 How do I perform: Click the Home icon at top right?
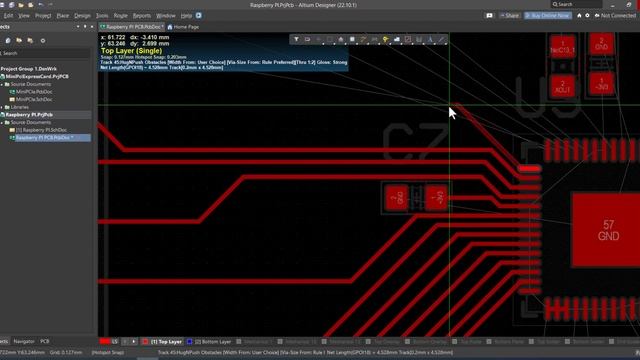click(579, 16)
